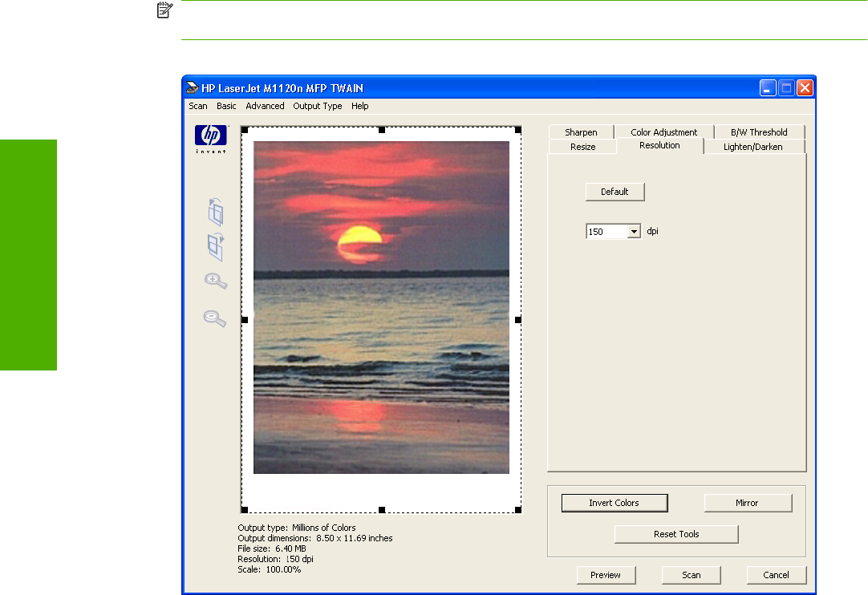Click the 'Resolution: 150 dpi' status text

click(276, 559)
